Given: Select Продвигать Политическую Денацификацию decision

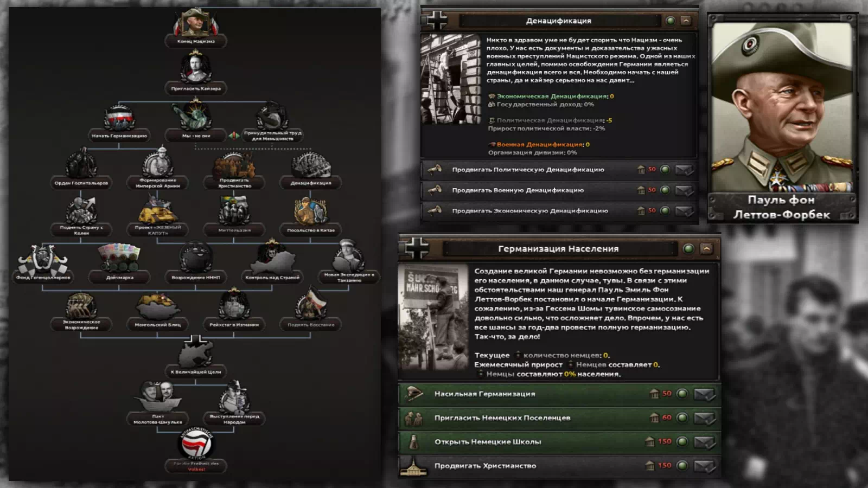Looking at the screenshot, I should [559, 170].
